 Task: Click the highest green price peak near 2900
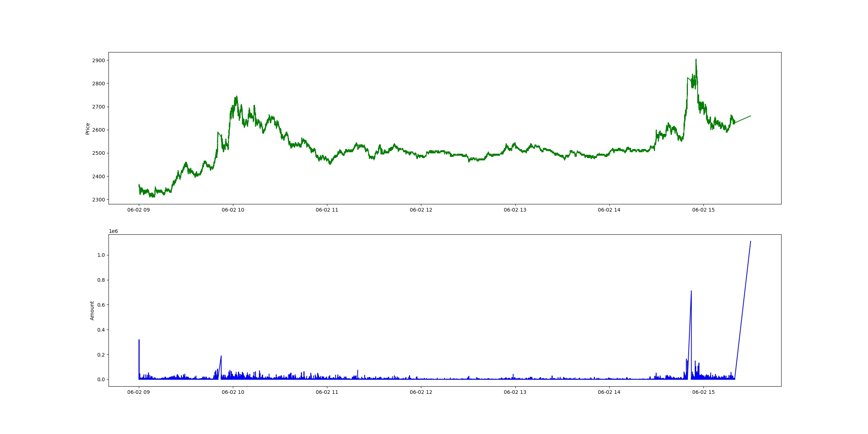click(x=696, y=60)
